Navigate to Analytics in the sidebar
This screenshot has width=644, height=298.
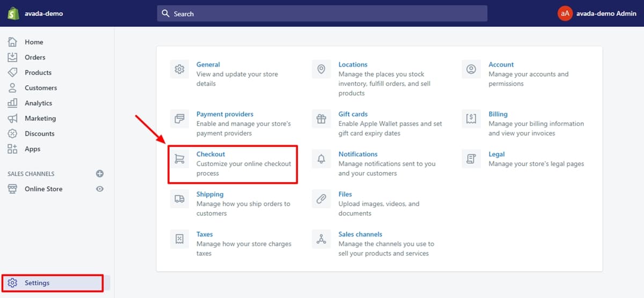pyautogui.click(x=38, y=103)
